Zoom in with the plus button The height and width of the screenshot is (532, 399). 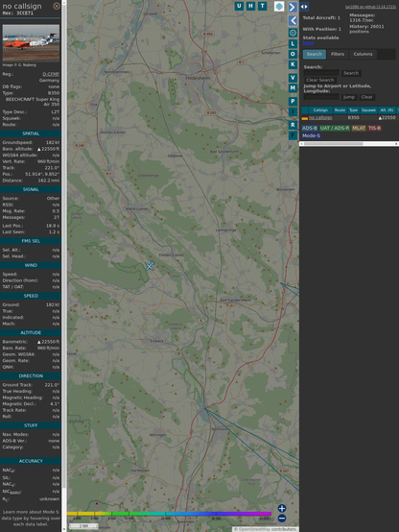(282, 508)
